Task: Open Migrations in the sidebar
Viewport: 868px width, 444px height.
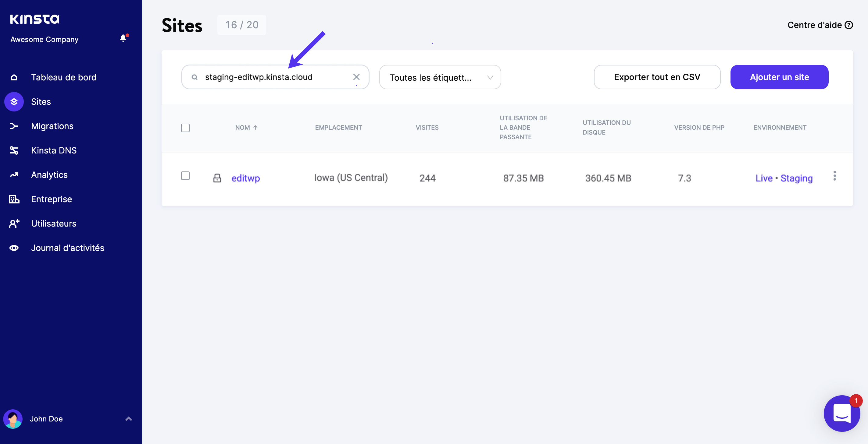Action: click(52, 126)
